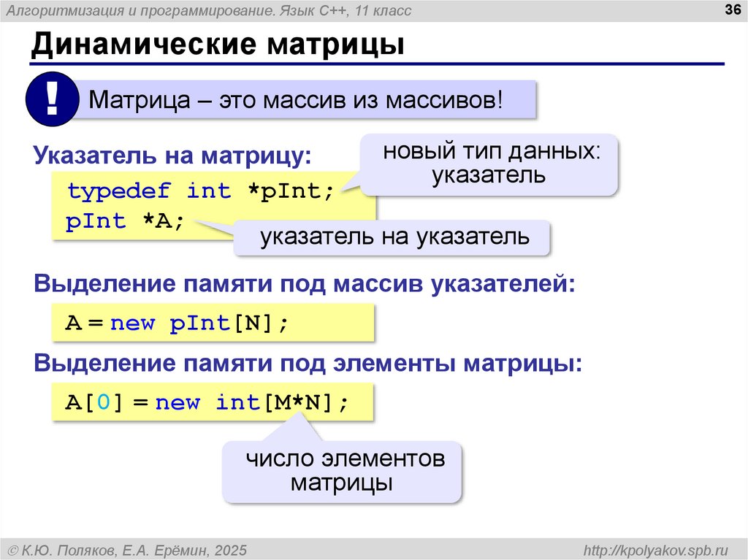Click the heading "Указатель на матрицу:"
Image resolution: width=748 pixels, height=560 pixels.
tap(172, 155)
